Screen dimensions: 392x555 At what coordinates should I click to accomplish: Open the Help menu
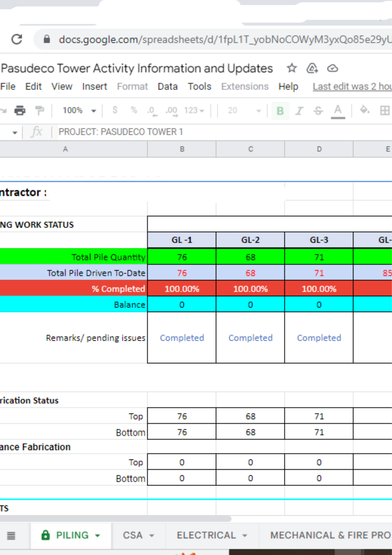[x=288, y=86]
